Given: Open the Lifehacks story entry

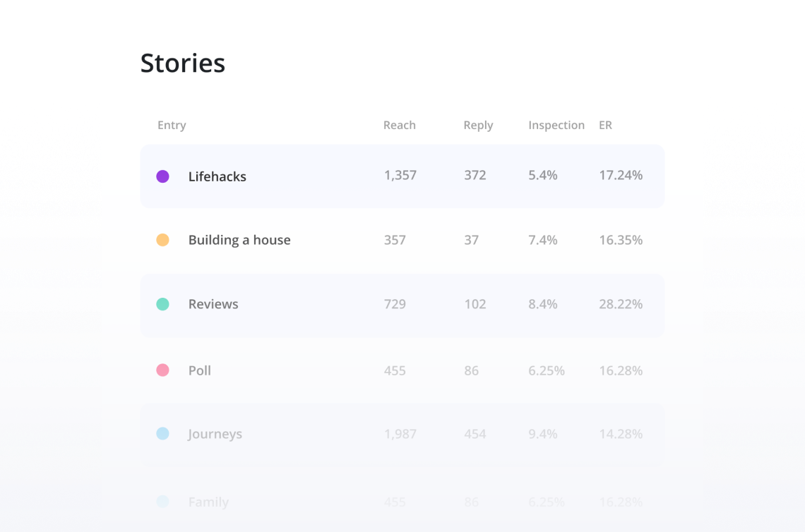Looking at the screenshot, I should (x=402, y=176).
